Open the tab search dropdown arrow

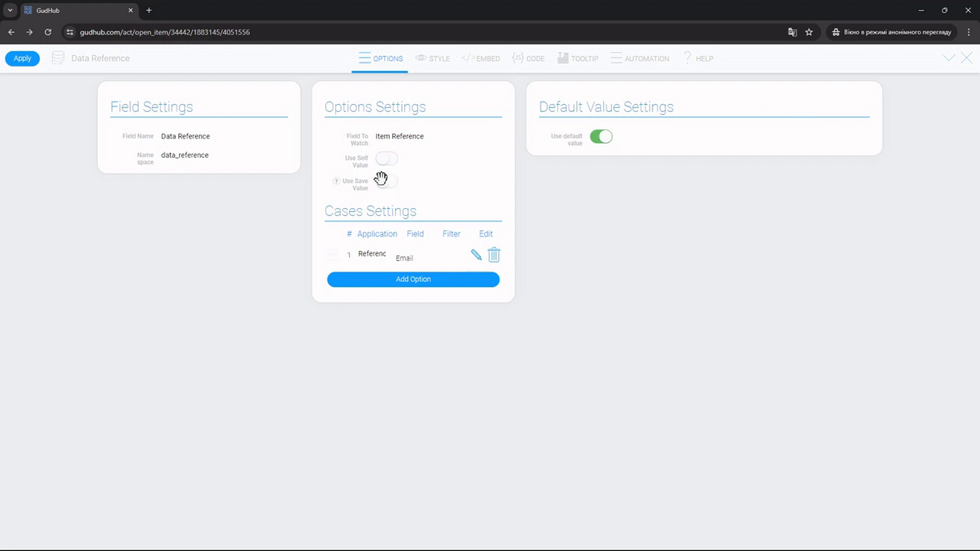10,10
